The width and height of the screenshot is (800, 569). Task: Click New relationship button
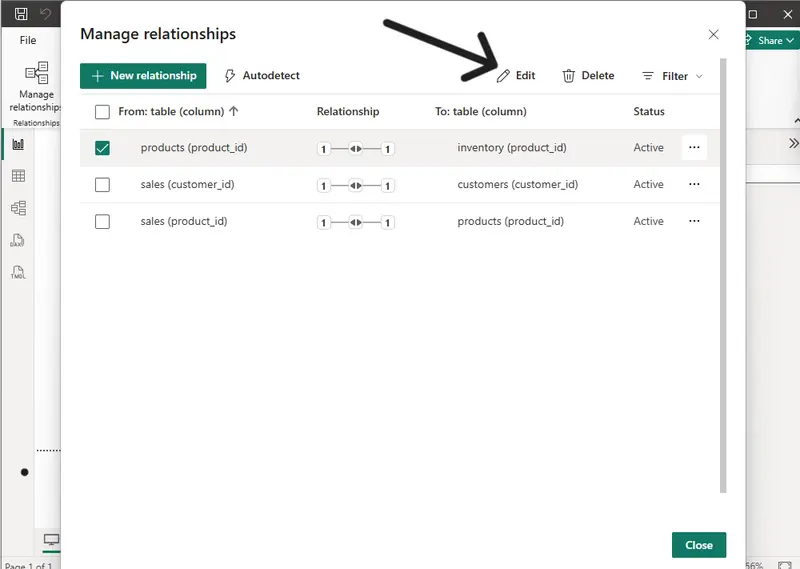[x=143, y=76]
